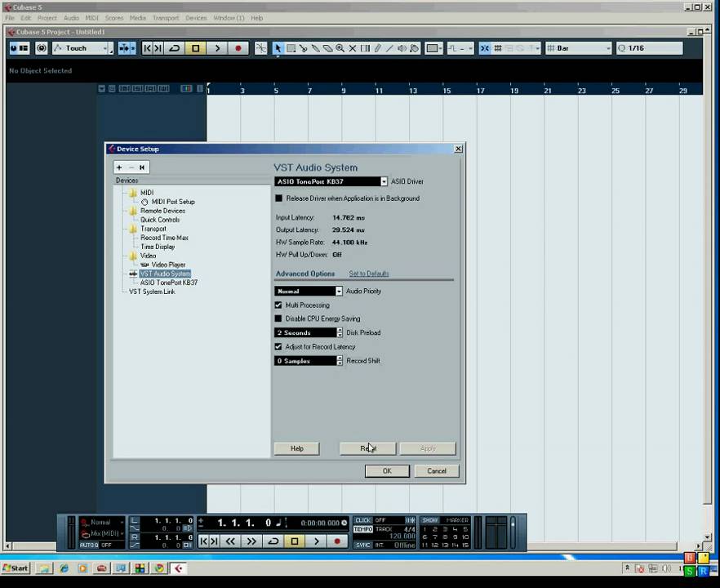Open the Devices menu
This screenshot has width=720, height=588.
[x=196, y=18]
